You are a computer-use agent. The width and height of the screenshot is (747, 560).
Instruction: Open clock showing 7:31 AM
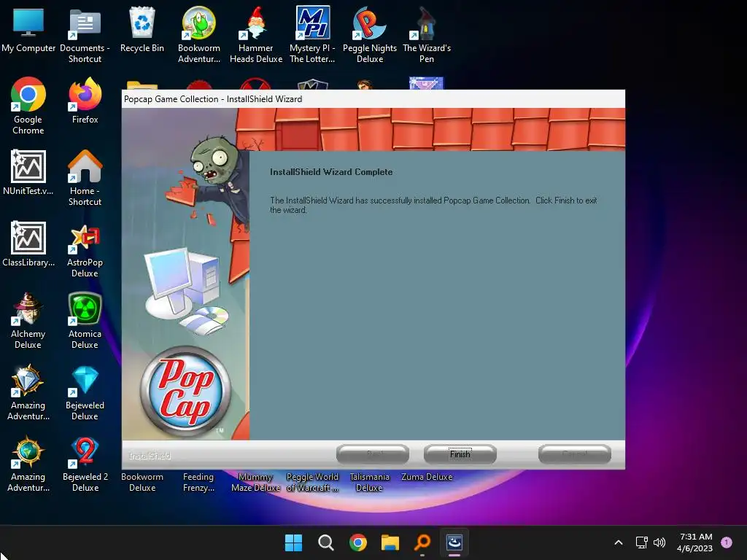pos(694,542)
